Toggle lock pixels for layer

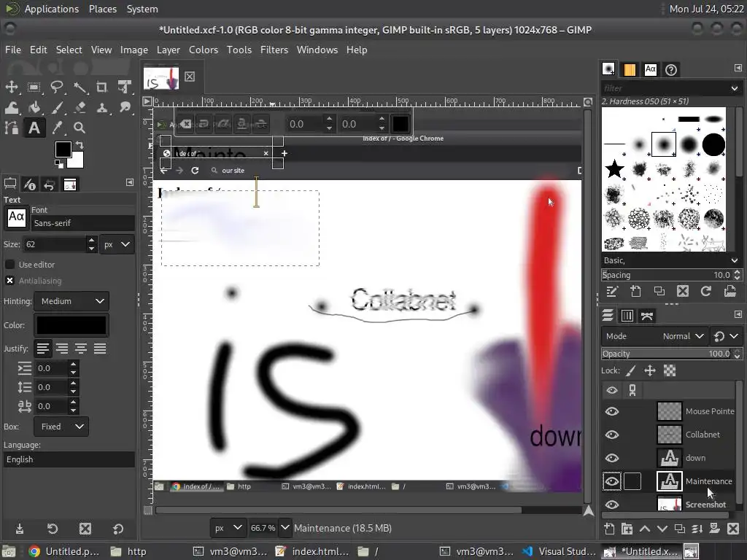[631, 370]
